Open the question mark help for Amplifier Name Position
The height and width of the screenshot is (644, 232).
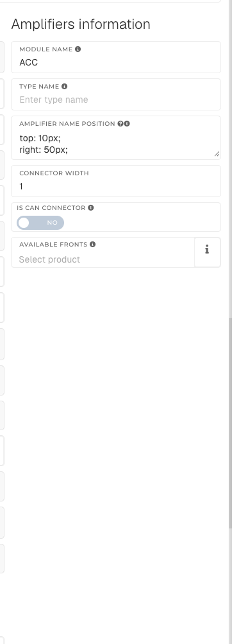120,124
